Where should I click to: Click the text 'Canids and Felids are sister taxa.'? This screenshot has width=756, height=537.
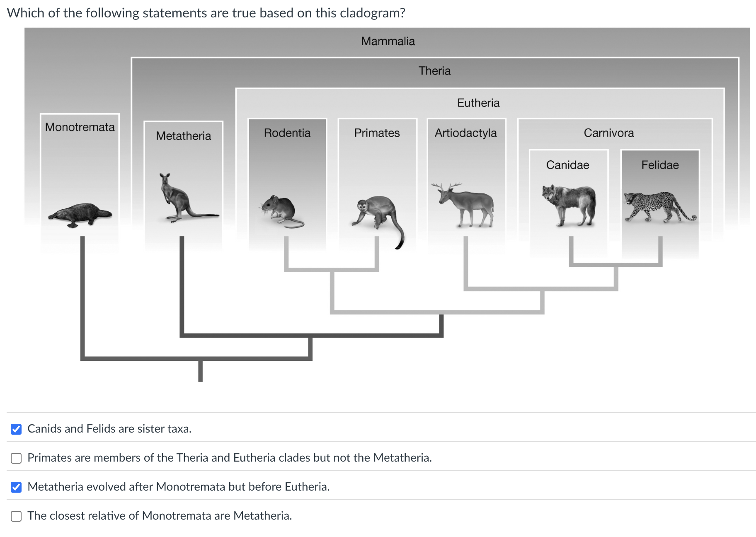[109, 428]
